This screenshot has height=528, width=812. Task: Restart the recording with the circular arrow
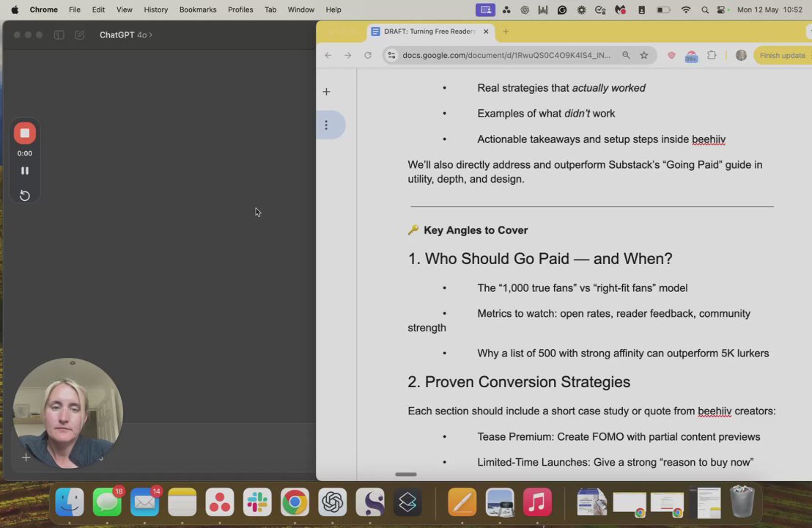24,195
